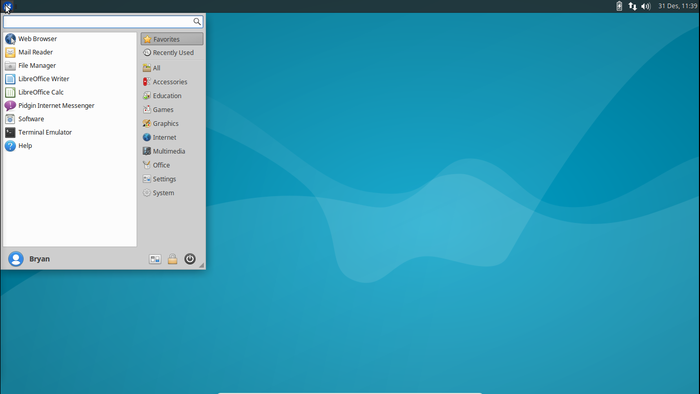The image size is (700, 394).
Task: Start LibreOffice Calc
Action: [70, 92]
